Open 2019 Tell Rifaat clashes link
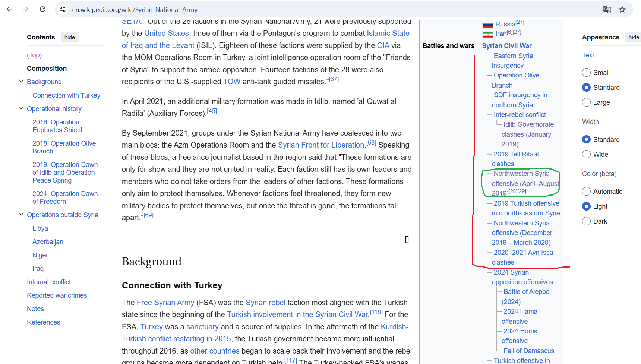The height and width of the screenshot is (364, 641). tap(515, 159)
